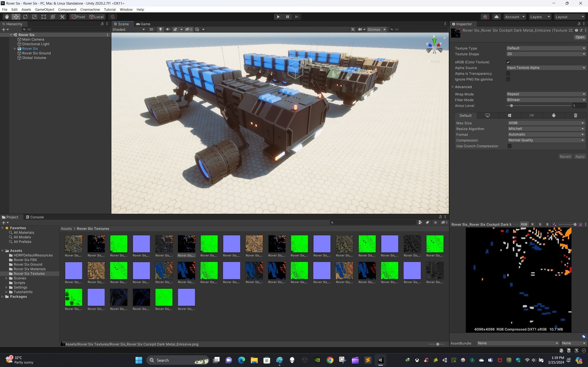The image size is (588, 367).
Task: Toggle 2D view mode in the Scene toolbar
Action: pos(151,29)
